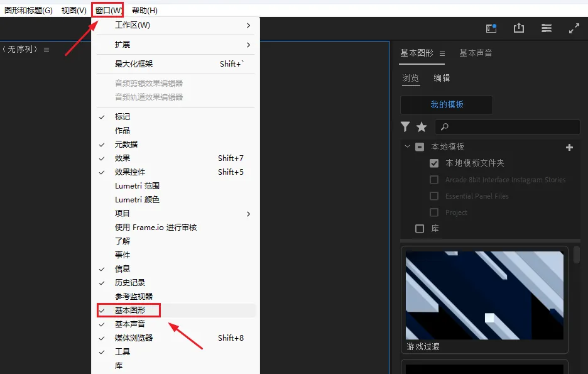Open the Workspaces icon in top bar
Image resolution: width=588 pixels, height=374 pixels.
point(547,28)
